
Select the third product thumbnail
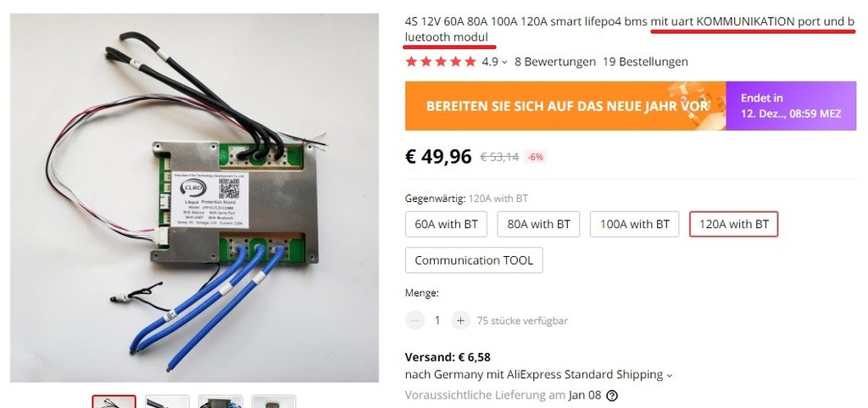(x=220, y=401)
